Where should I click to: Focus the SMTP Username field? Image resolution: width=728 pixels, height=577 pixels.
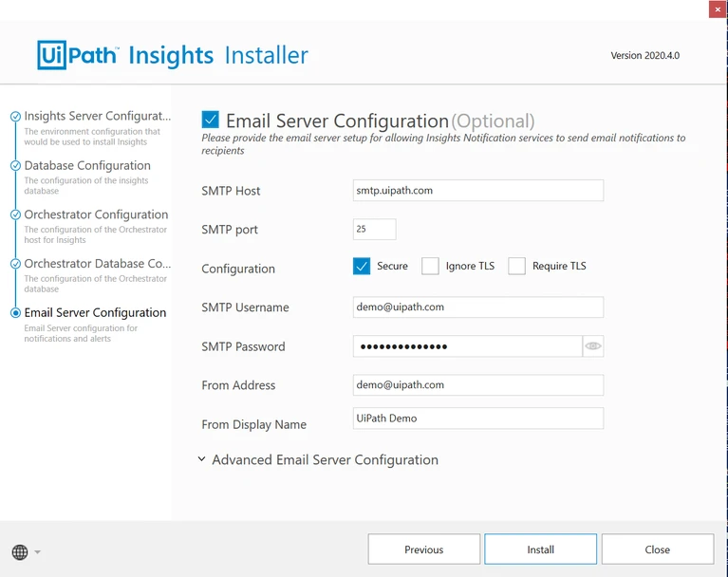478,307
